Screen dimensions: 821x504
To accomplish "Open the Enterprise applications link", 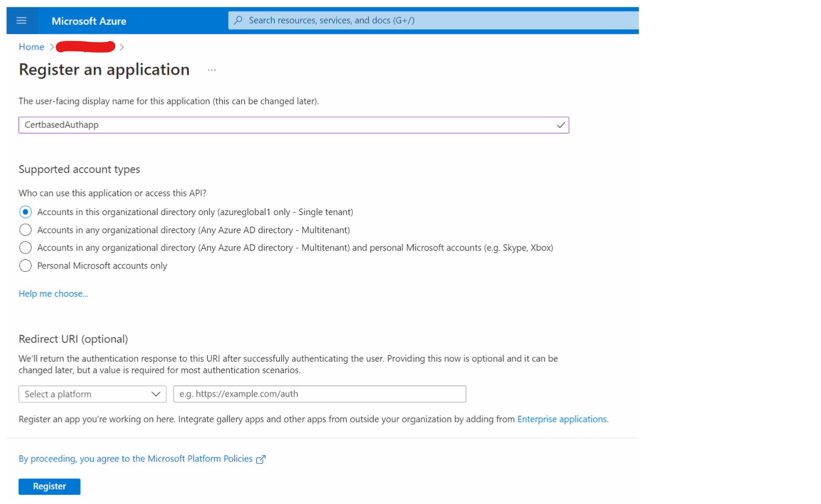I will coord(562,419).
